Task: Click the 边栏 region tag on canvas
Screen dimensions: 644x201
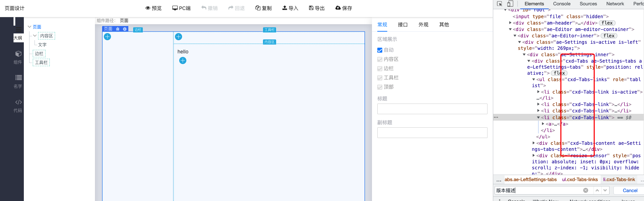Action: 138,30
